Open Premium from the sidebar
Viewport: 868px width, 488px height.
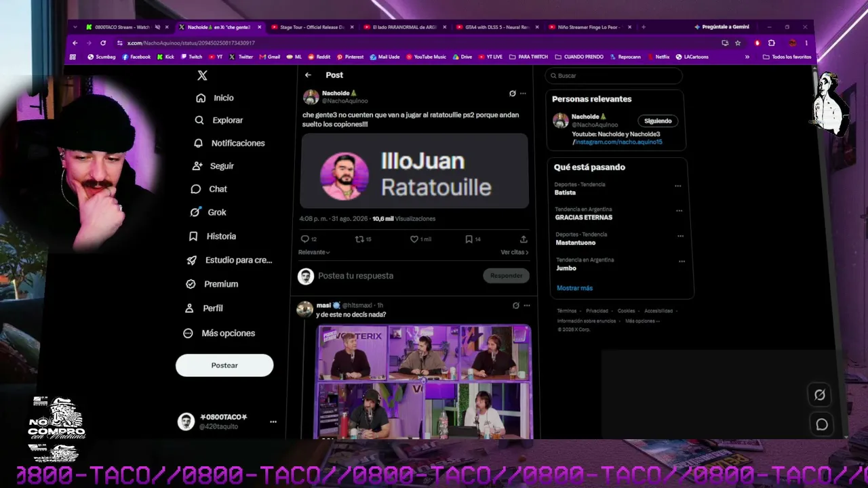[x=212, y=284]
